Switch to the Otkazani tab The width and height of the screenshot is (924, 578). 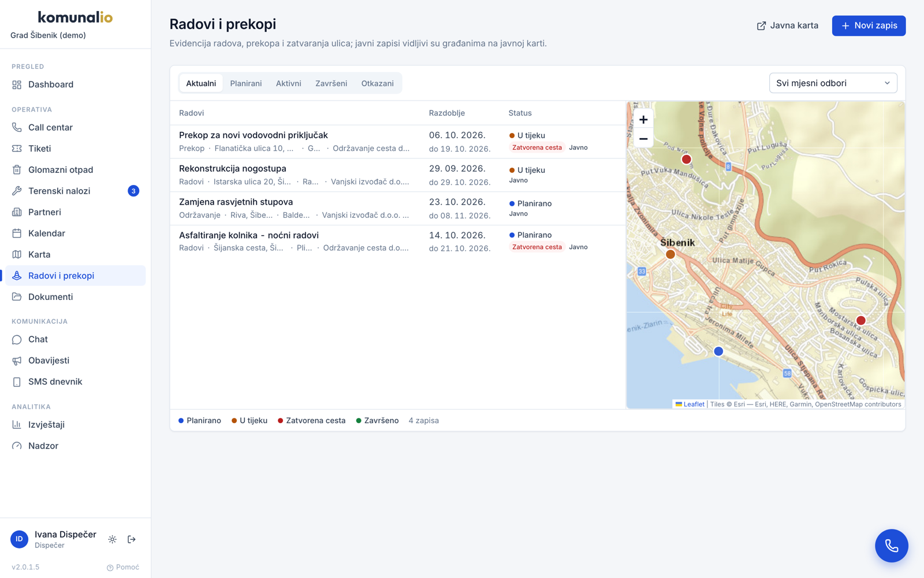pos(378,83)
